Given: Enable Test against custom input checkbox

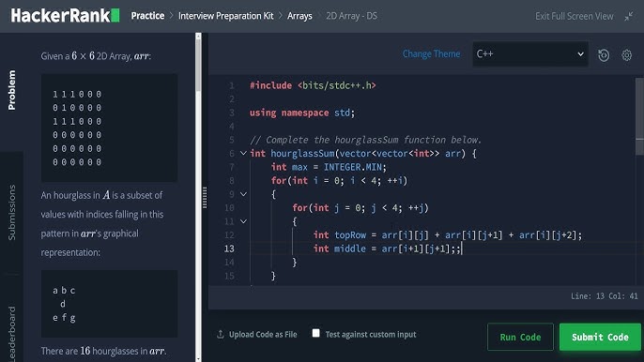Looking at the screenshot, I should click(315, 333).
